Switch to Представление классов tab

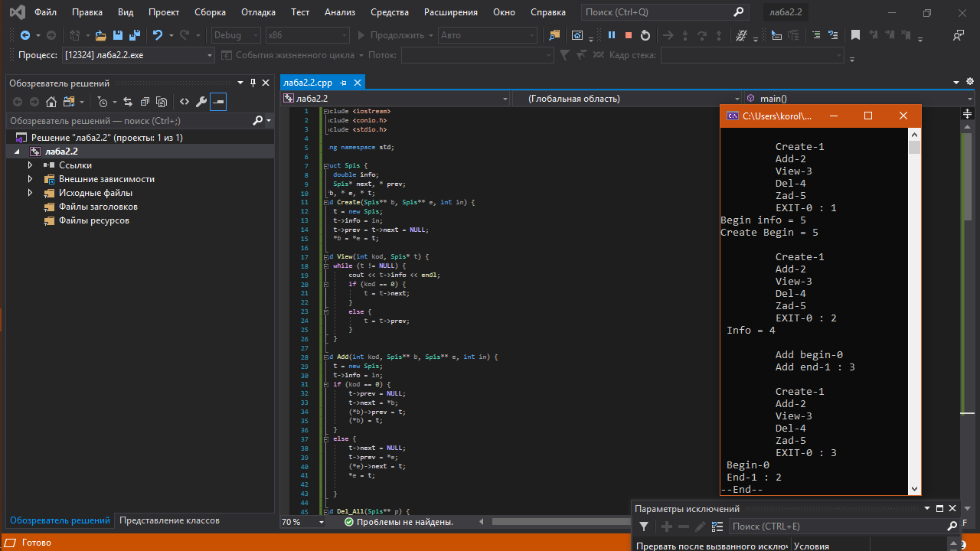click(x=169, y=520)
